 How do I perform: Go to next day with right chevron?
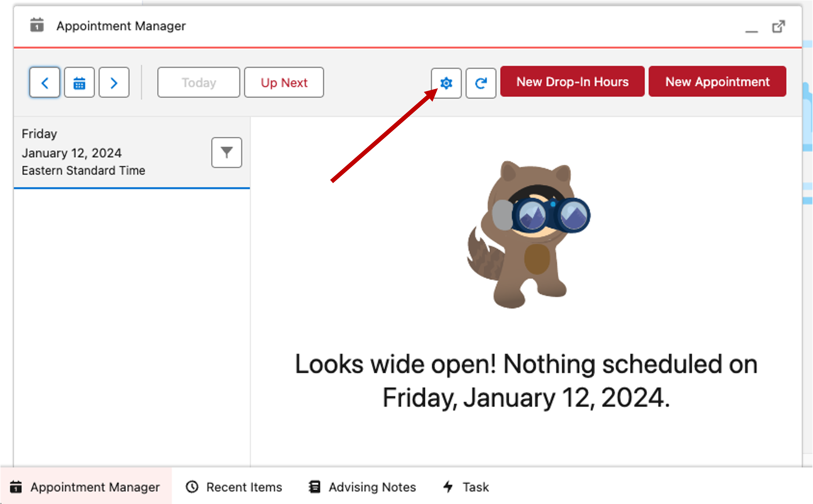[114, 82]
